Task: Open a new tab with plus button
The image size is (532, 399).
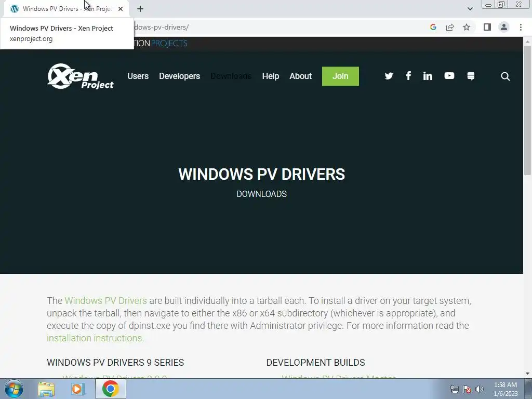Action: 140,9
